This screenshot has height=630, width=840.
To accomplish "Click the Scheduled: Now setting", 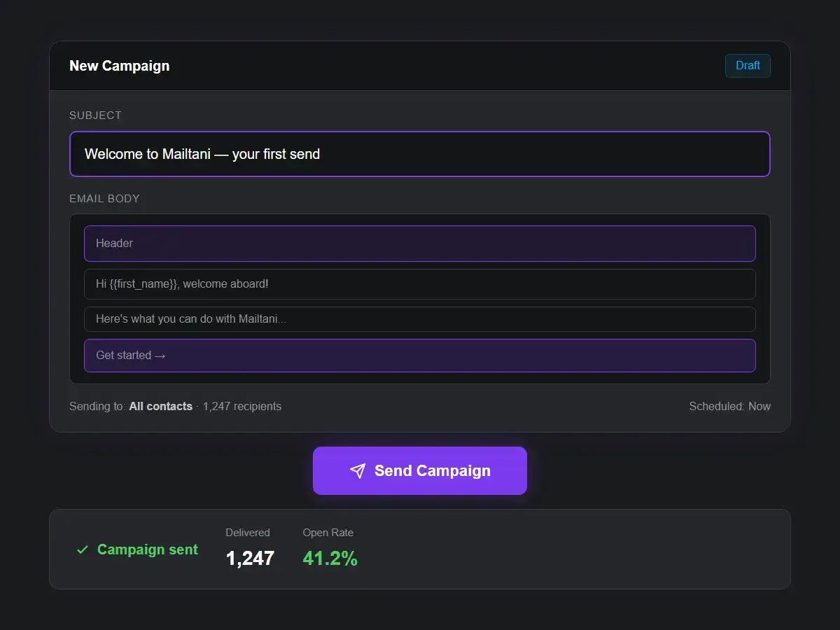I will pyautogui.click(x=729, y=406).
